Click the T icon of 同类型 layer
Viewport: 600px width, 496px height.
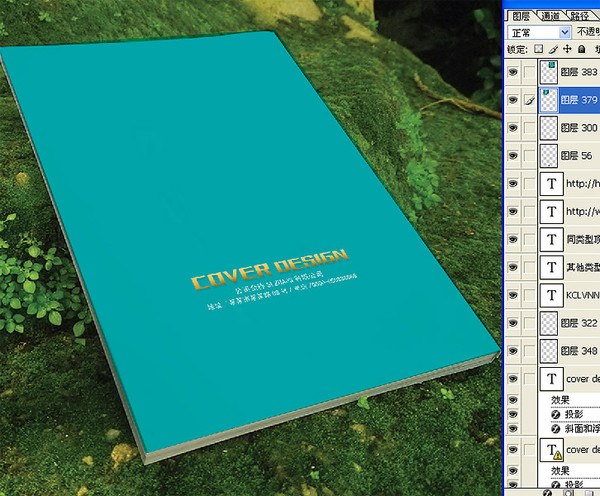pos(551,240)
